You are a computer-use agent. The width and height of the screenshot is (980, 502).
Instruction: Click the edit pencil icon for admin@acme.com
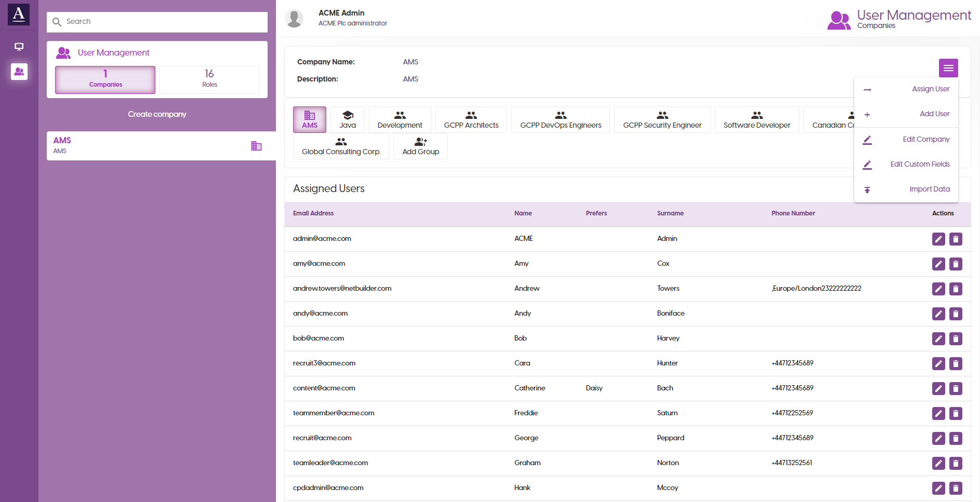(938, 239)
